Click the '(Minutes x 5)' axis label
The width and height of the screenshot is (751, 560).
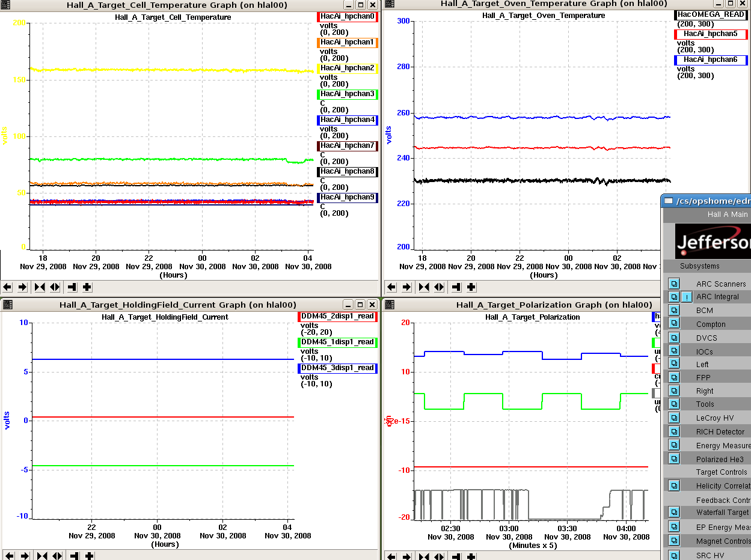[532, 546]
